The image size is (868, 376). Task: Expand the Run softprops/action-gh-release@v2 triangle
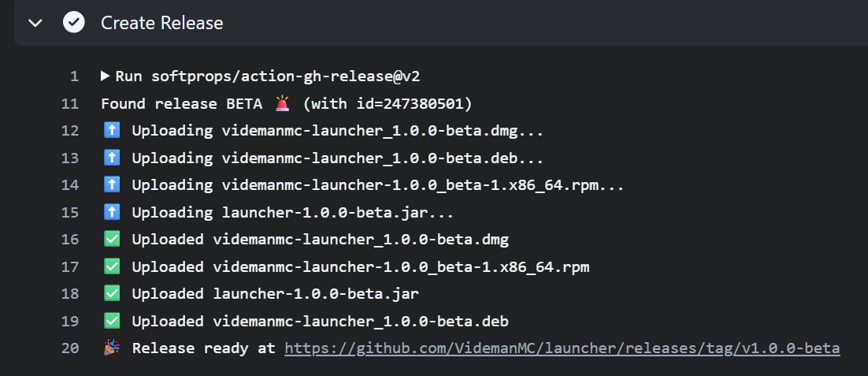106,76
